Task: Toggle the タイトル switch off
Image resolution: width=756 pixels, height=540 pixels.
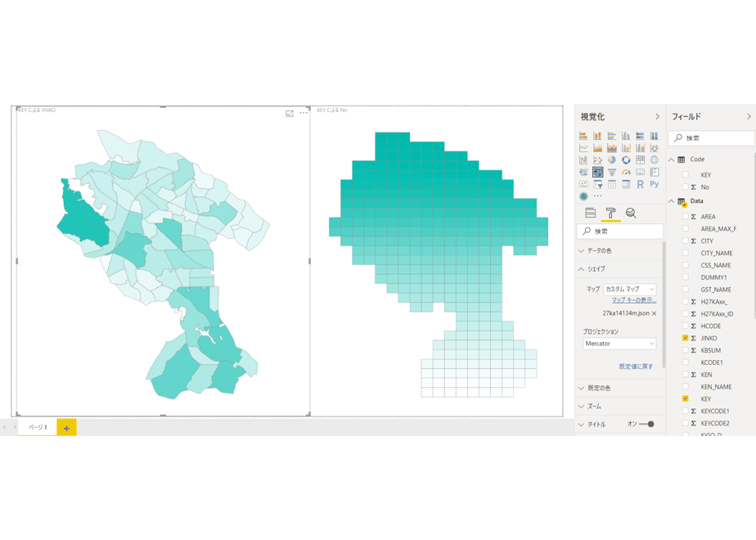Action: [646, 425]
